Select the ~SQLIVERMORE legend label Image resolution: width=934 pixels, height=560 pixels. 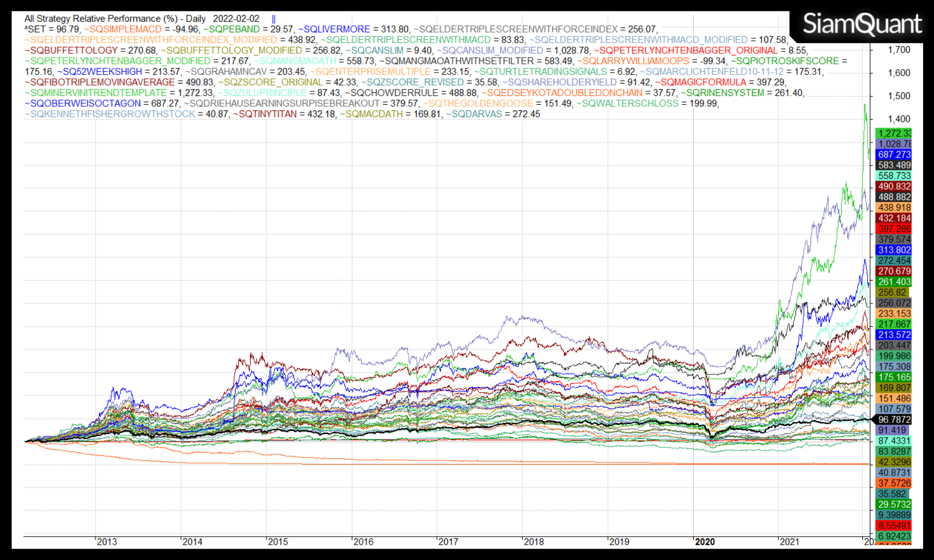coord(334,29)
